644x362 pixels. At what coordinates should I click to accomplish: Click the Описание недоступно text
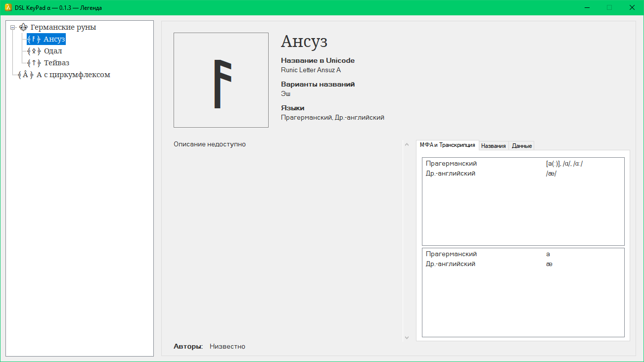210,144
